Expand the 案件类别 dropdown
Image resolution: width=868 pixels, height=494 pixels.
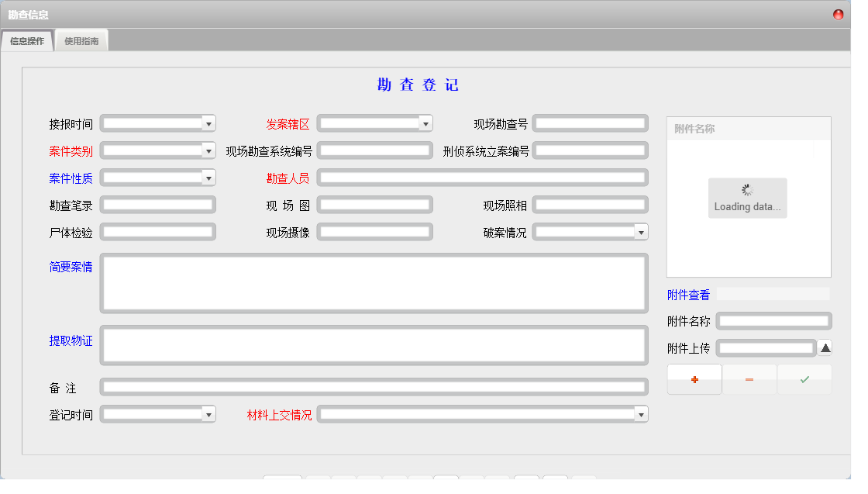(x=208, y=150)
